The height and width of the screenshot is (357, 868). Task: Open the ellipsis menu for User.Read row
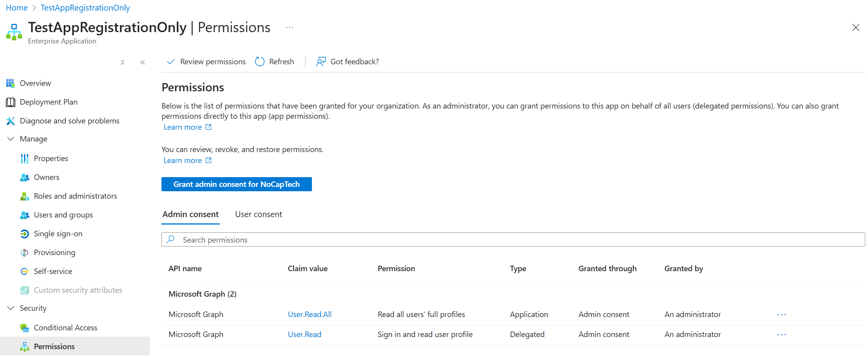pos(781,335)
